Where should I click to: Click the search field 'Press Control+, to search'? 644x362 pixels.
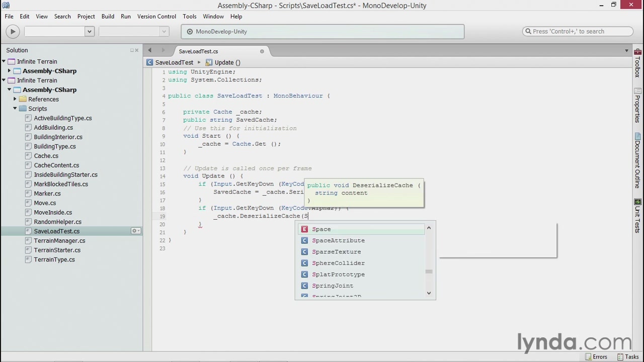pyautogui.click(x=578, y=31)
